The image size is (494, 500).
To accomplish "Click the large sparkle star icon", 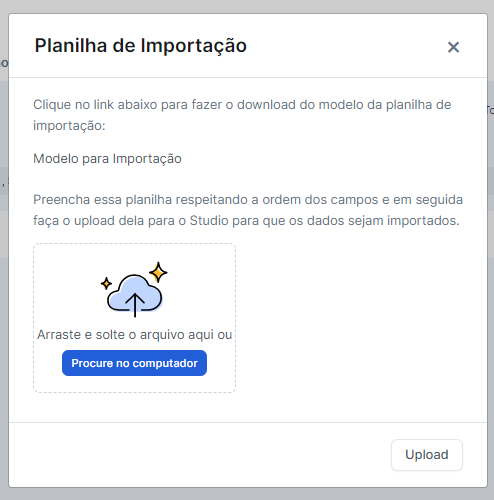I will (x=158, y=272).
